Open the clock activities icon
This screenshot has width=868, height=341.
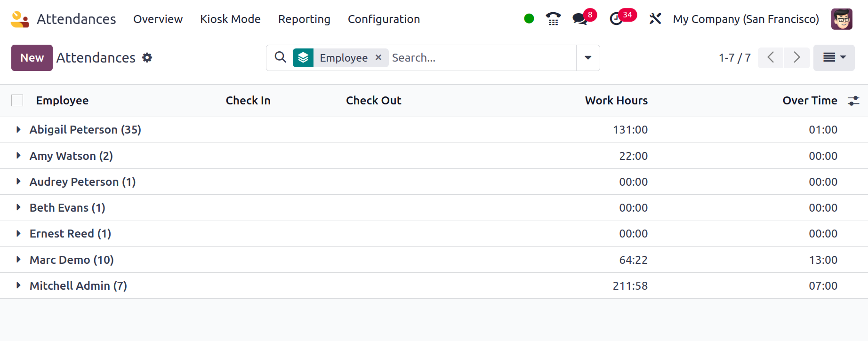[x=616, y=19]
